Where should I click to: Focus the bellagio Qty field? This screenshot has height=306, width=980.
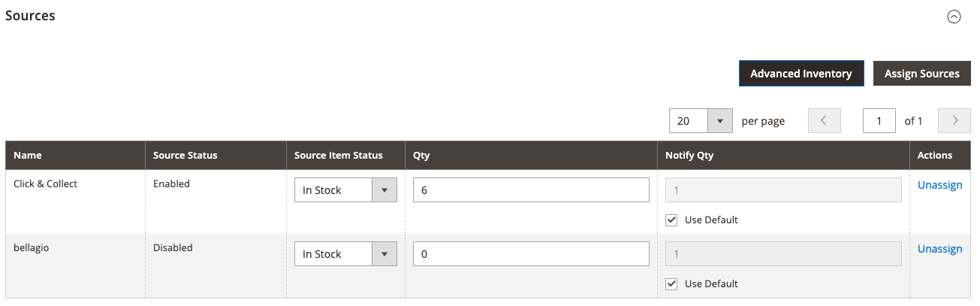(x=531, y=254)
